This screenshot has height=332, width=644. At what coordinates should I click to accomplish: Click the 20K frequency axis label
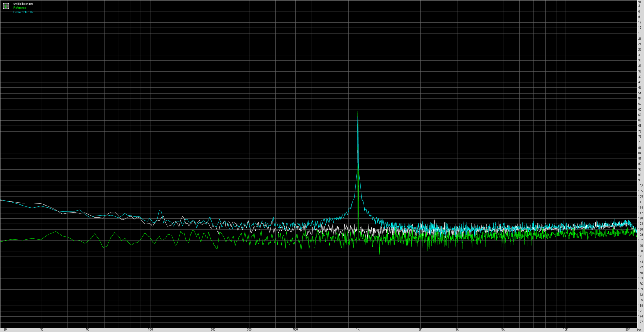click(x=628, y=329)
